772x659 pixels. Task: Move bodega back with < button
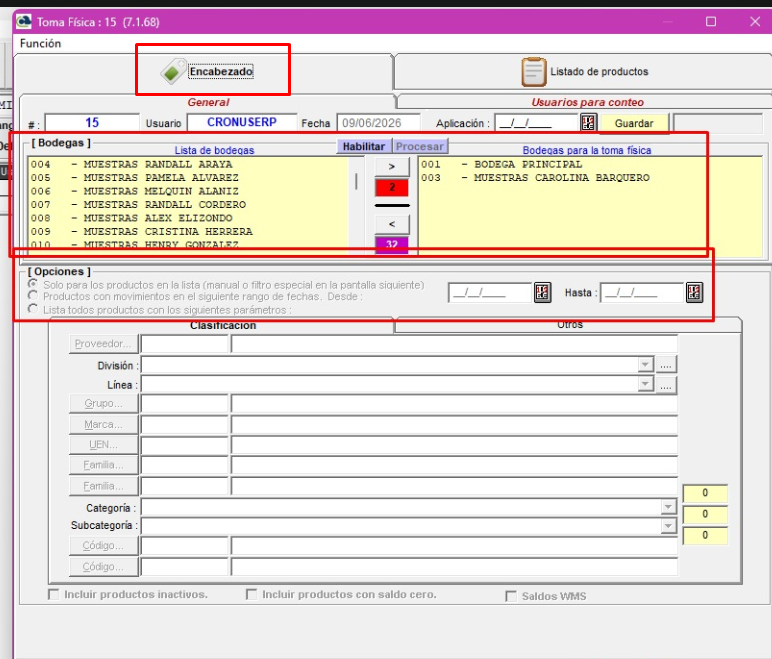pyautogui.click(x=392, y=224)
